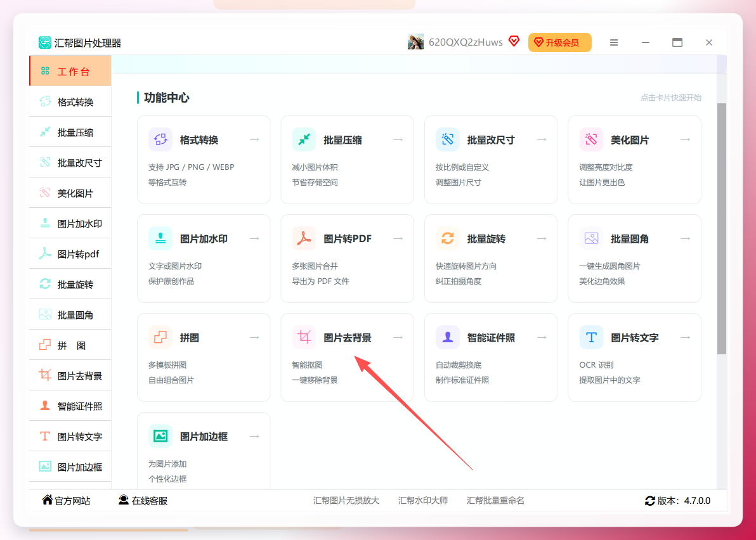Click the 图片加水印 card stamp icon
Image resolution: width=756 pixels, height=540 pixels.
(x=160, y=238)
